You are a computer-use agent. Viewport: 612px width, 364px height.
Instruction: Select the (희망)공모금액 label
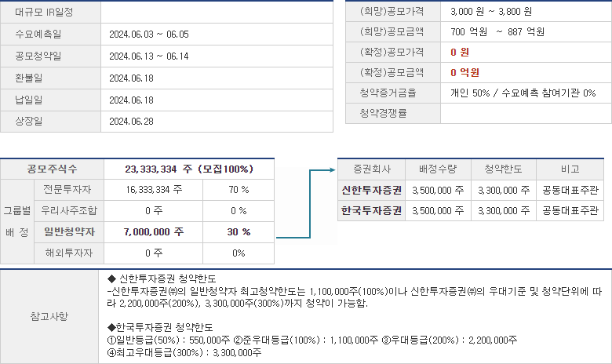(x=392, y=31)
